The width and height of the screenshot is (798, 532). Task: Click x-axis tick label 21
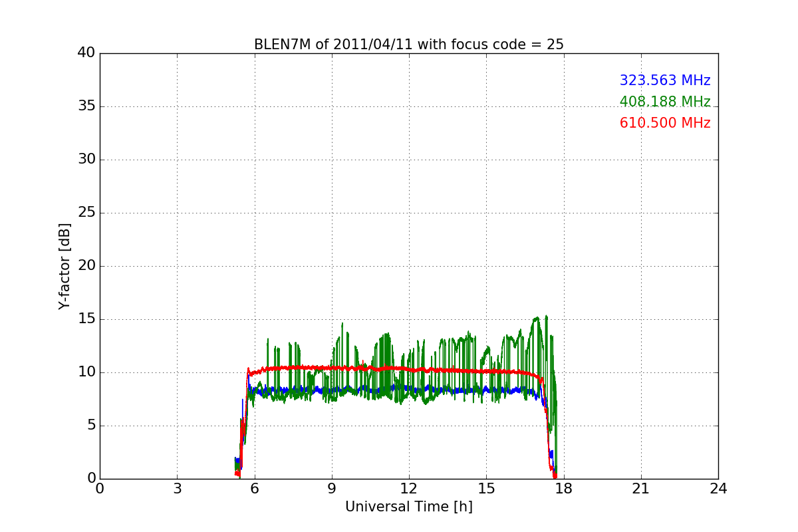[641, 489]
